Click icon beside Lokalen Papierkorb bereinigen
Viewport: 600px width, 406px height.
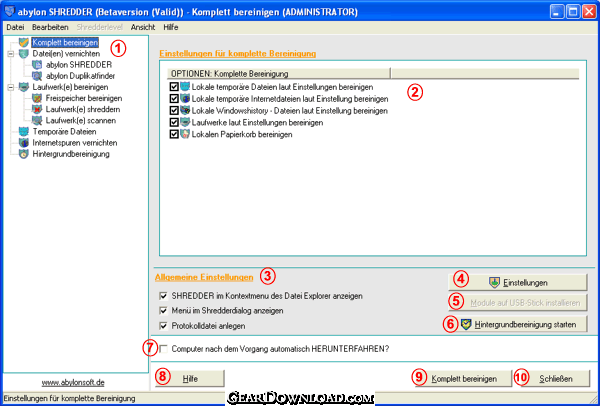pyautogui.click(x=185, y=134)
